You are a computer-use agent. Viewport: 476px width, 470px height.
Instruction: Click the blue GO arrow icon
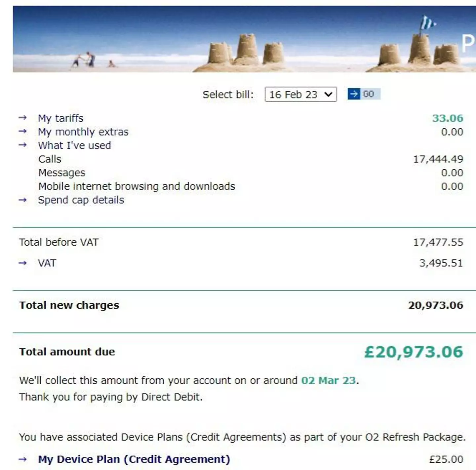[x=354, y=94]
